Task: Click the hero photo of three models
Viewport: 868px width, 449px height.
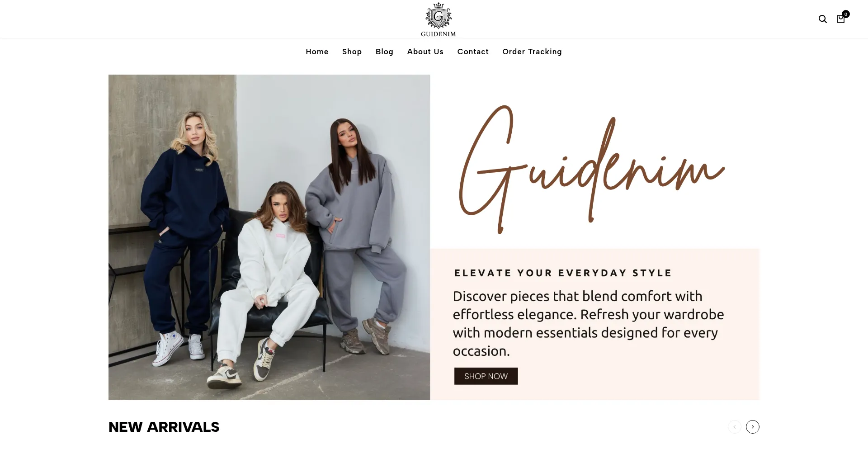Action: pyautogui.click(x=269, y=237)
